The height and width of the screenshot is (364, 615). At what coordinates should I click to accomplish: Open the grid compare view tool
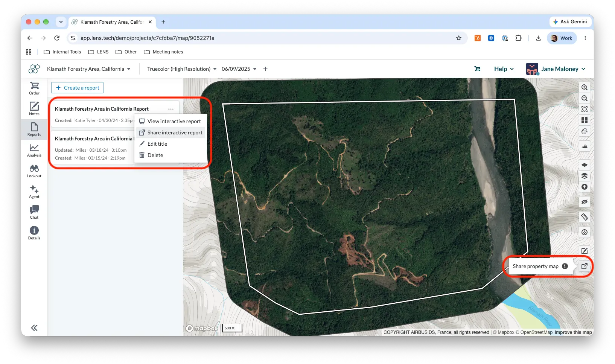point(585,120)
